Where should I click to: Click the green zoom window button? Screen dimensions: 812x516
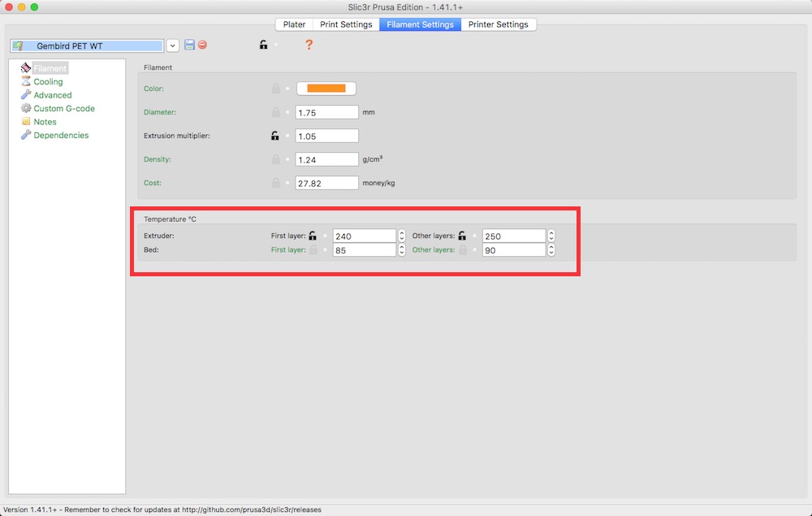coord(34,7)
